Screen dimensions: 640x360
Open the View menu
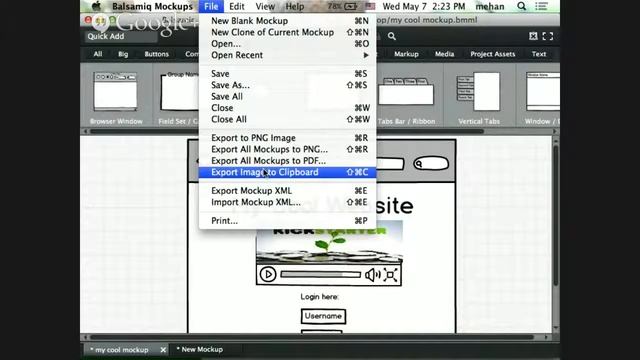click(265, 6)
